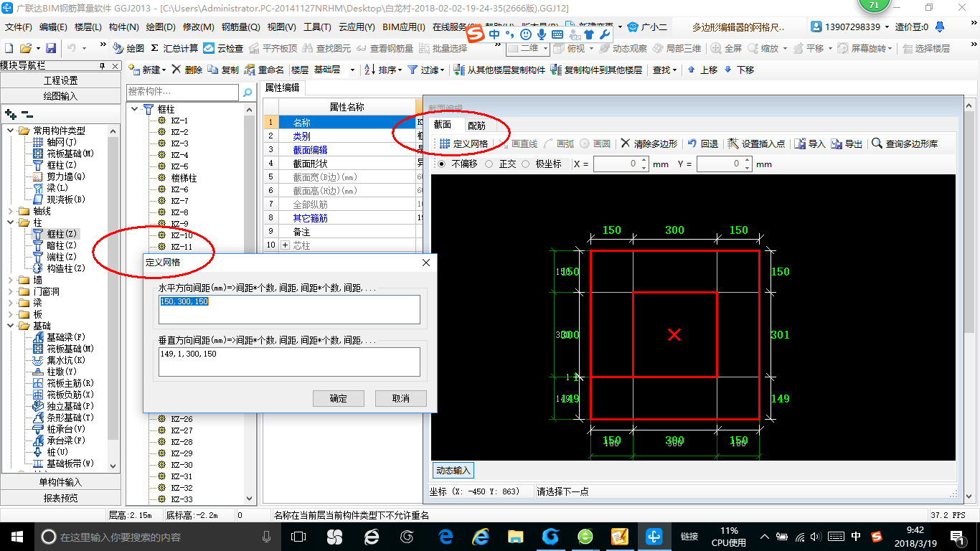This screenshot has width=980, height=551.
Task: Open 工程设置 navigator section
Action: tap(61, 80)
